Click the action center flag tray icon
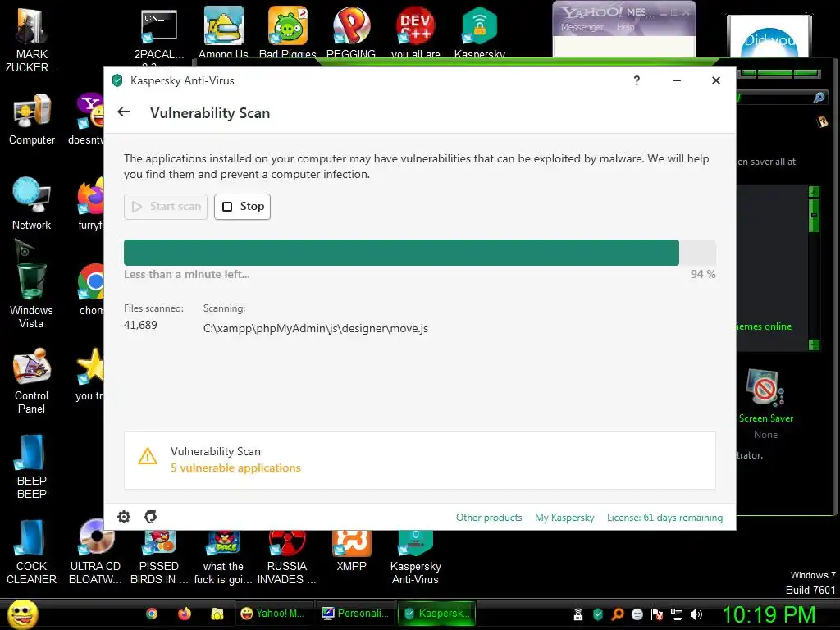Image resolution: width=840 pixels, height=630 pixels. click(x=657, y=614)
